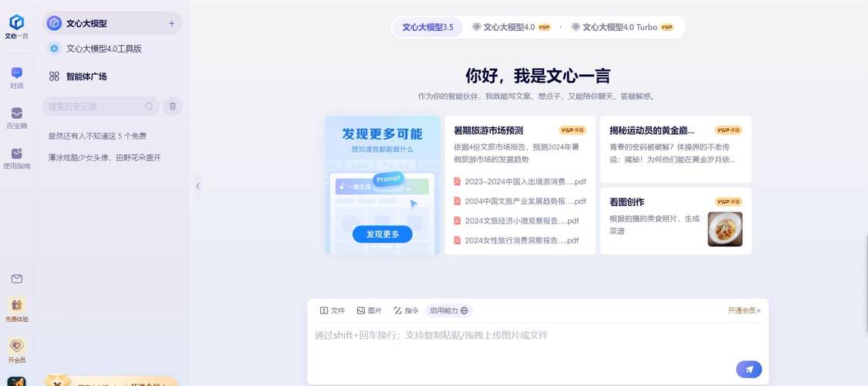Open the 百宝箱 toolbox
Screen dimensions: 868x386
click(x=17, y=118)
